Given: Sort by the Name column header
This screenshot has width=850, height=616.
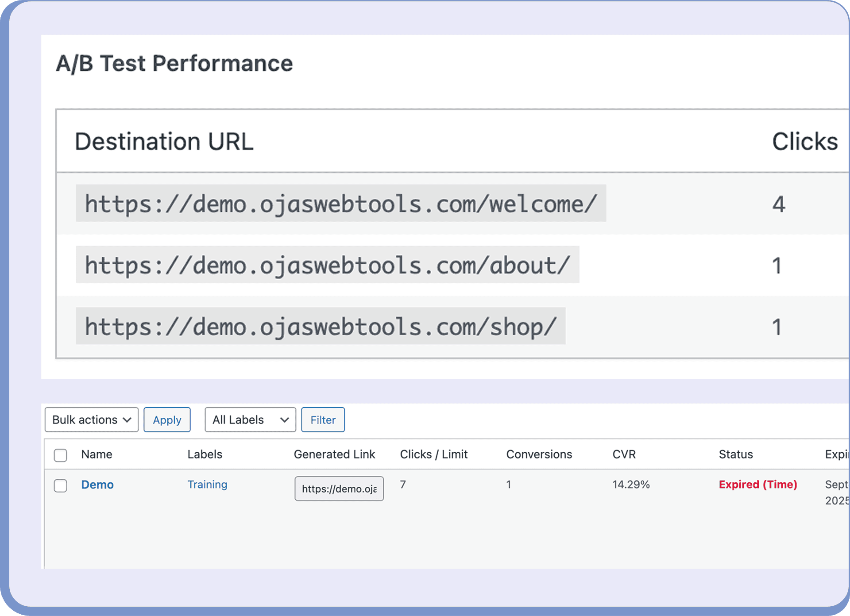Looking at the screenshot, I should (97, 454).
